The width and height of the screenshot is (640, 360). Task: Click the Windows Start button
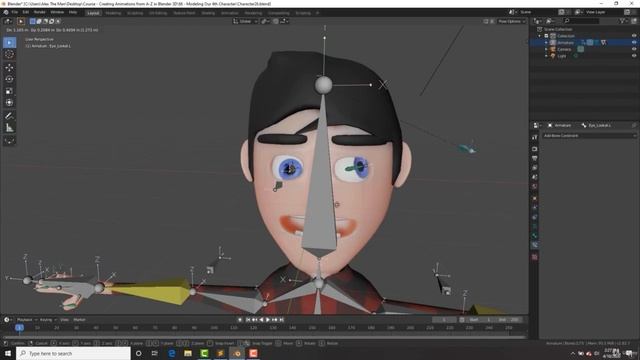click(8, 353)
